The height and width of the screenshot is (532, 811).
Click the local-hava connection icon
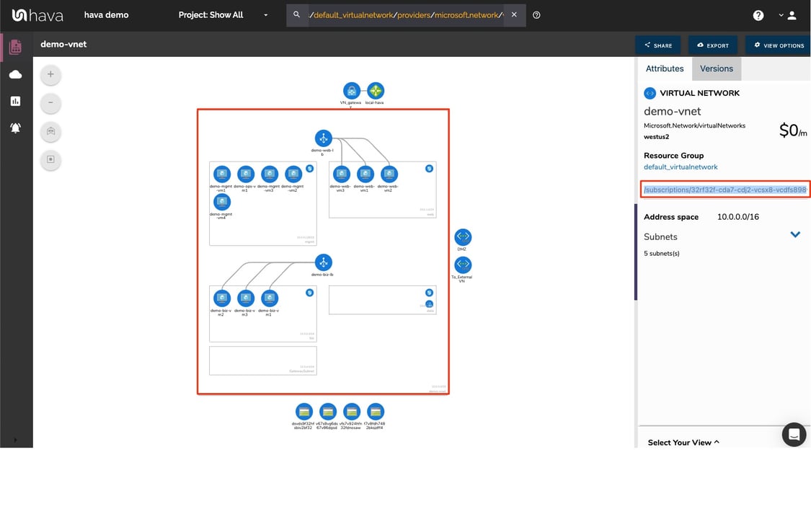(x=374, y=89)
